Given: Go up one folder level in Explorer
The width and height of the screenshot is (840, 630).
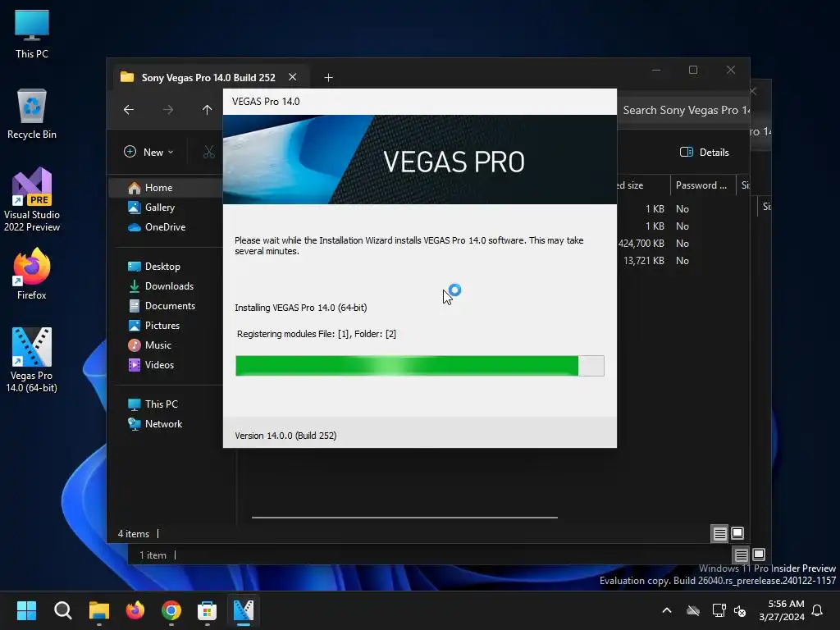Looking at the screenshot, I should 207,110.
